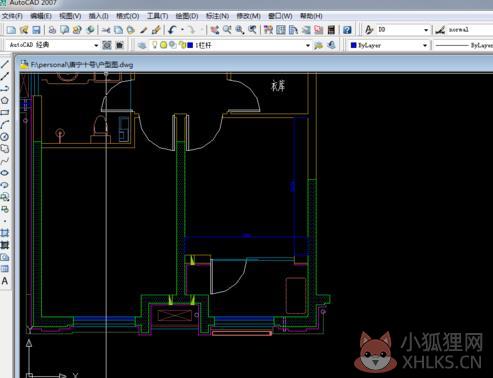493x378 pixels.
Task: Click the 衣库 text label in drawing
Action: click(278, 86)
